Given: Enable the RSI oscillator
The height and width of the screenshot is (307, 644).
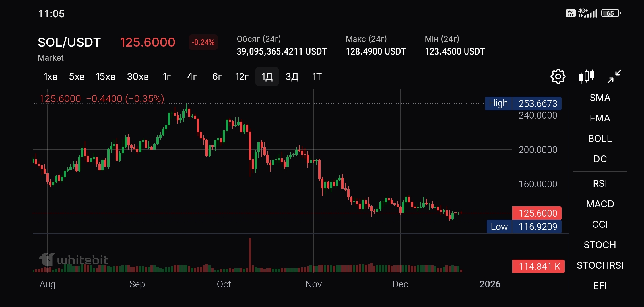Looking at the screenshot, I should pyautogui.click(x=600, y=183).
